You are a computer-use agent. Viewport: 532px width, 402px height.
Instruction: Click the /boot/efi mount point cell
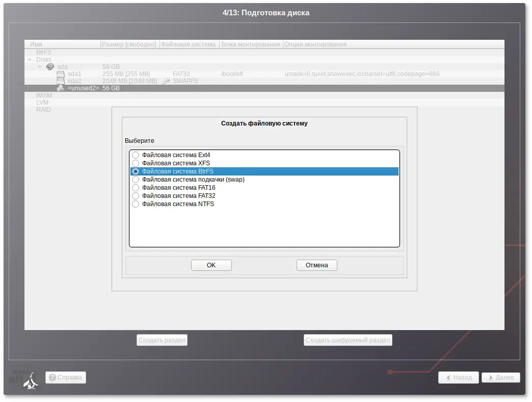(232, 74)
